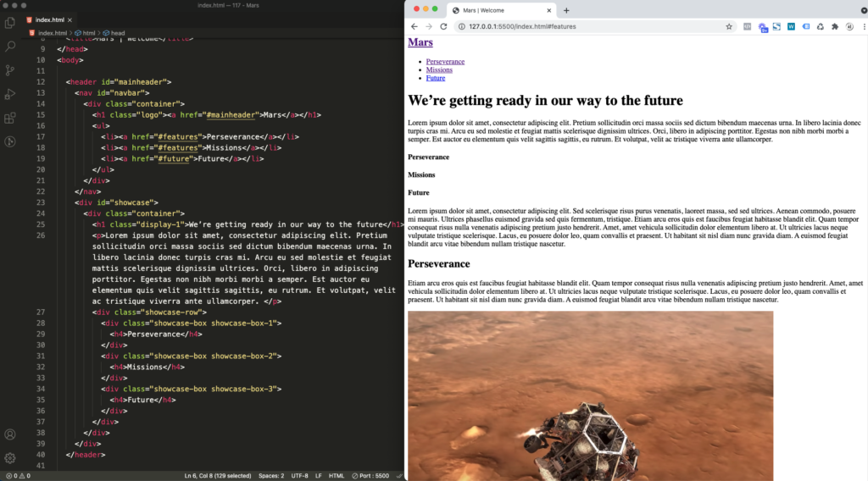The image size is (868, 481).
Task: Open the Run and Debug view
Action: [10, 94]
